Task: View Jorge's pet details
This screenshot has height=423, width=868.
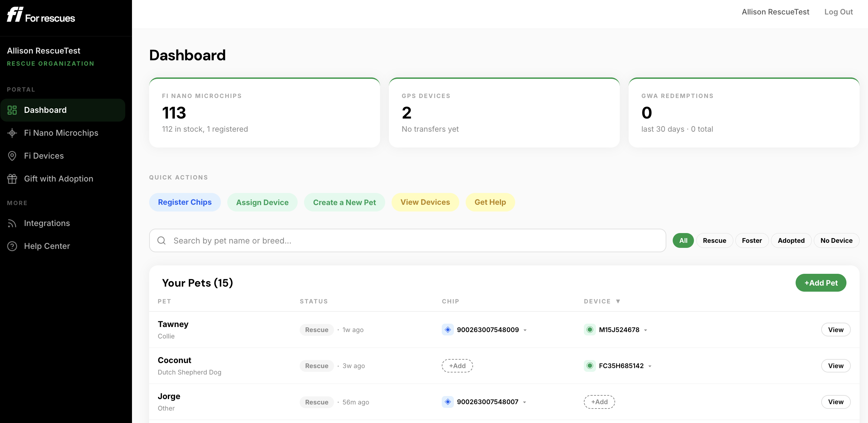Action: point(836,402)
